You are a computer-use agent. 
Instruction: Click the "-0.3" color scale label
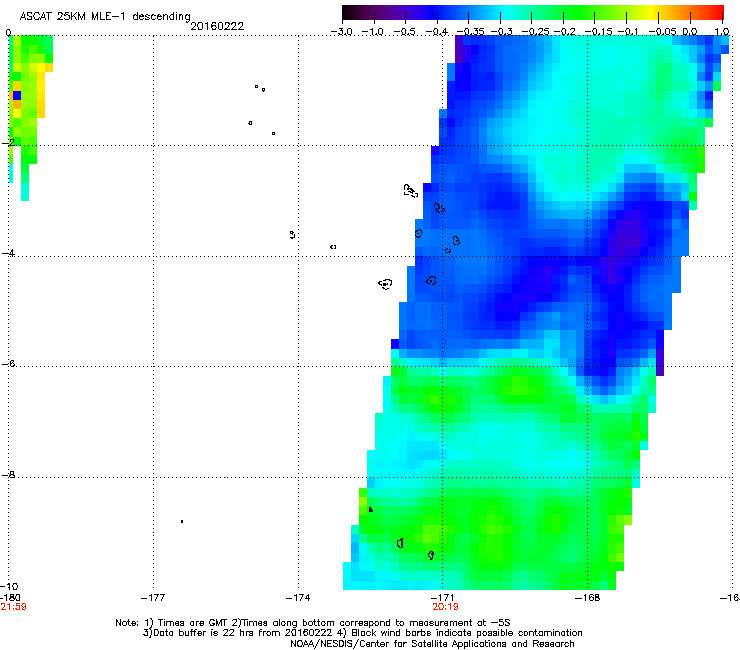coord(501,32)
